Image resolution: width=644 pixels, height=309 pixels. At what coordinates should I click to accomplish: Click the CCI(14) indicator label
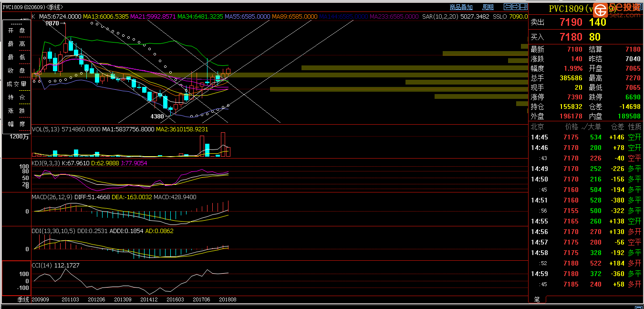(x=42, y=265)
